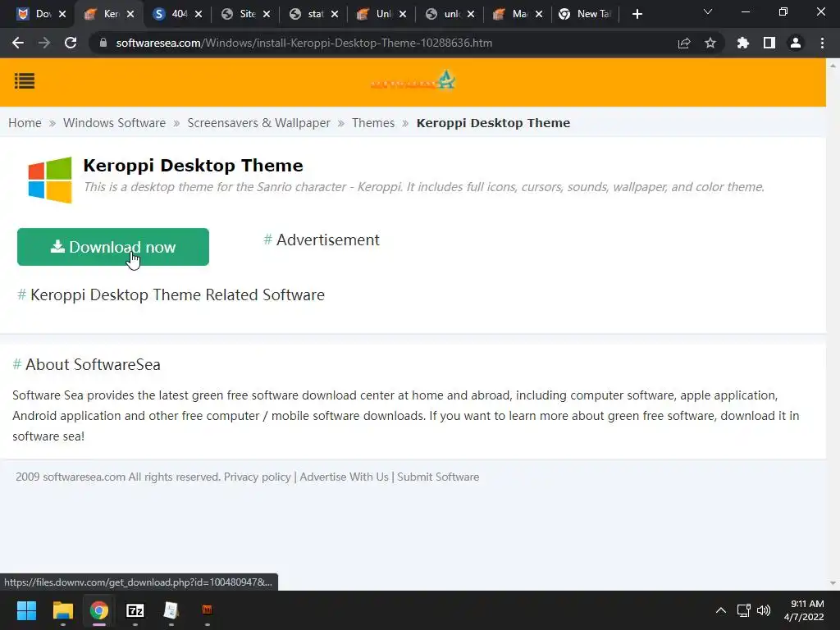
Task: Click the Chrome taskbar icon
Action: 99,610
